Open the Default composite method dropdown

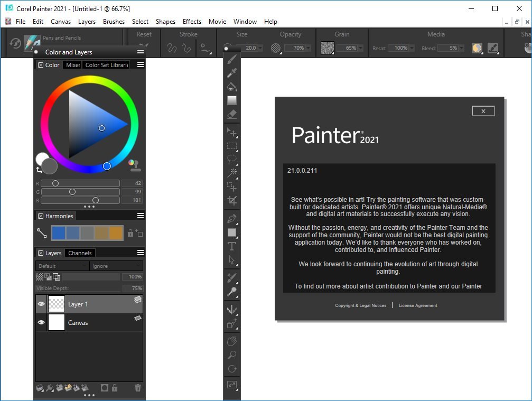pos(62,266)
